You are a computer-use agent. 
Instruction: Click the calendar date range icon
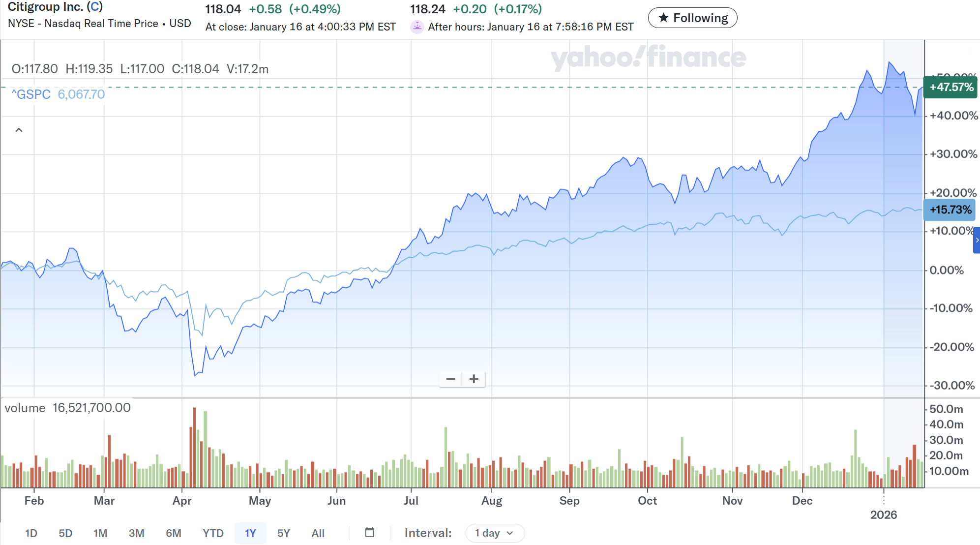[370, 533]
